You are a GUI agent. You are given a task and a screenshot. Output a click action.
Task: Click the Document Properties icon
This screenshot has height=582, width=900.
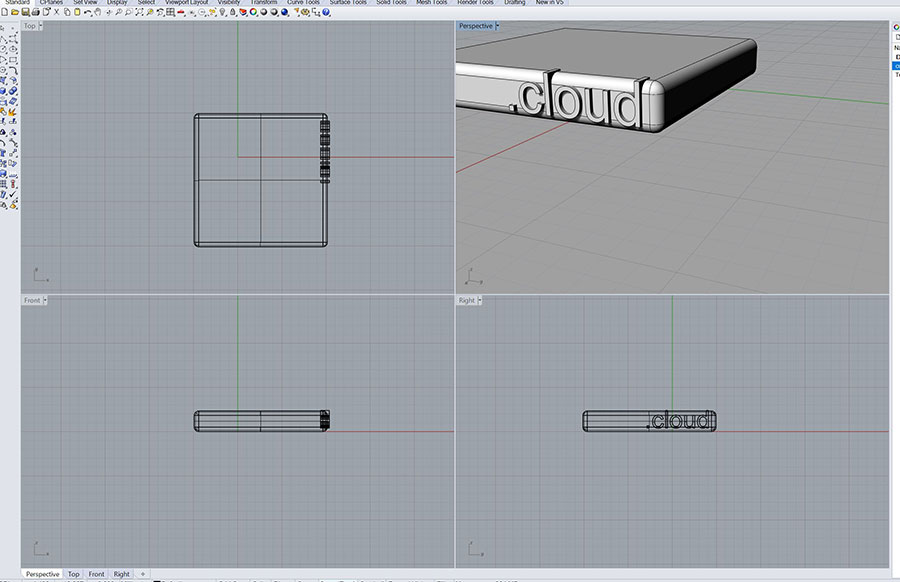tap(46, 11)
